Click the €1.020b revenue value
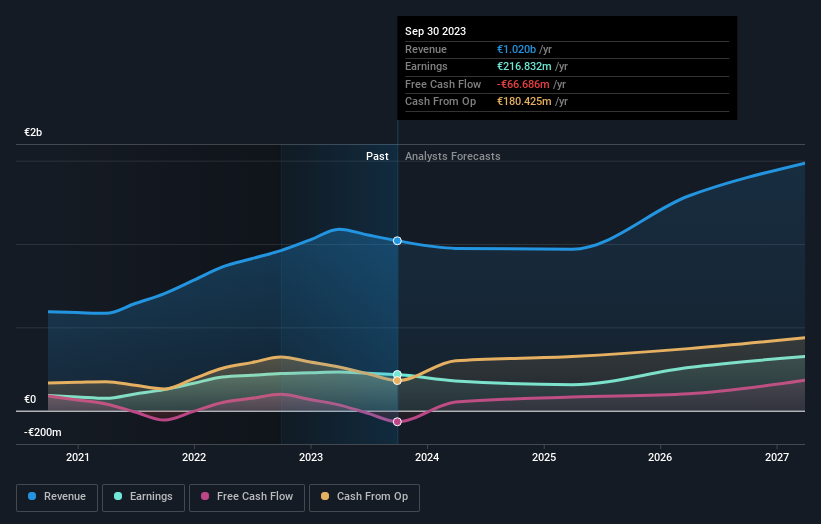This screenshot has height=524, width=821. click(x=516, y=49)
